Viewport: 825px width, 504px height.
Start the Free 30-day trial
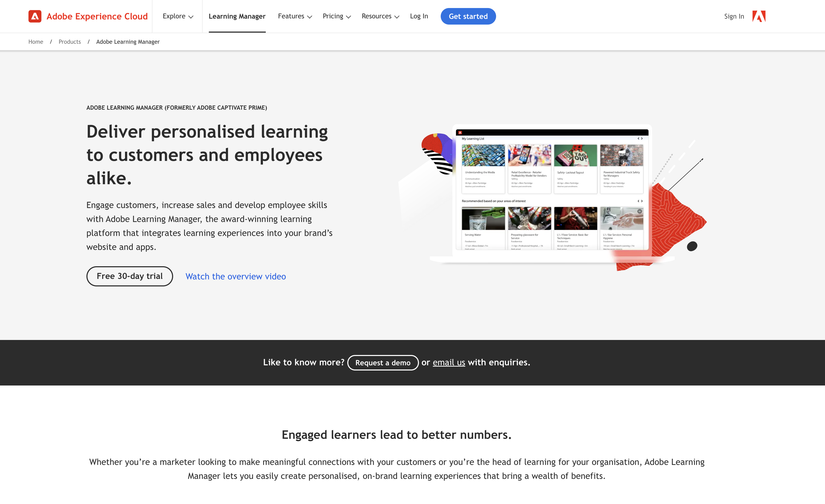(x=130, y=276)
